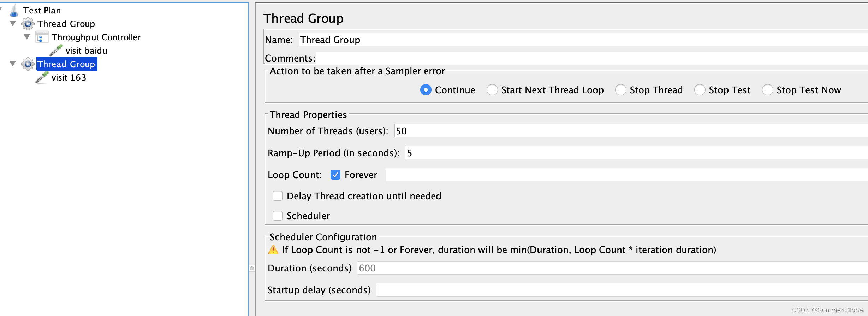Collapse the selected second Thread Group node
The image size is (868, 316).
click(13, 64)
